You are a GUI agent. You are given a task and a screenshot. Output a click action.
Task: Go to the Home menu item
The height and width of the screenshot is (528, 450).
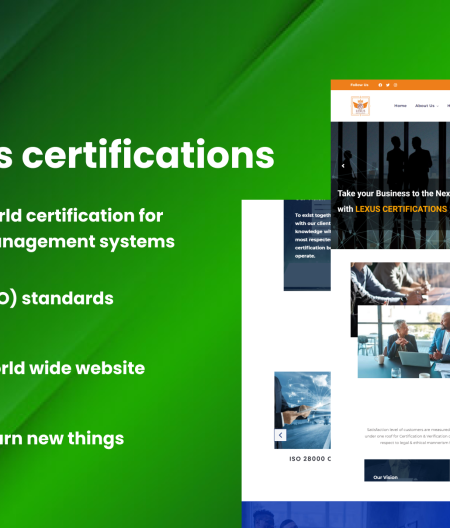400,106
